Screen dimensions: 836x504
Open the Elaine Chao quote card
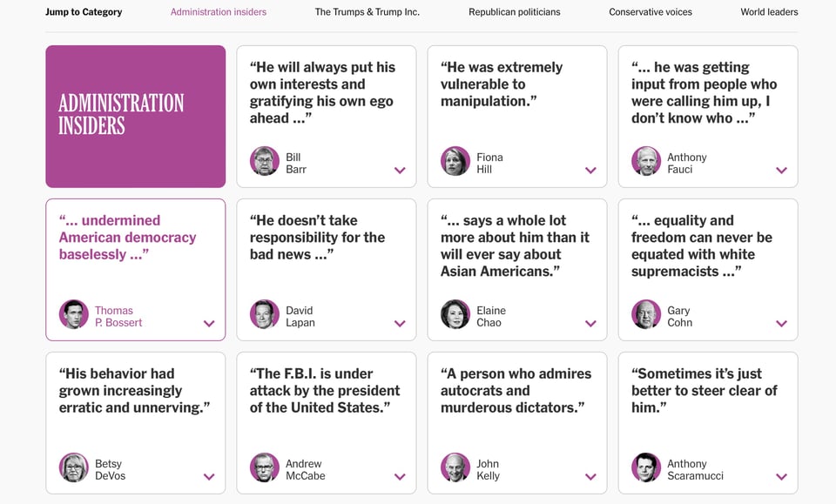coord(517,261)
